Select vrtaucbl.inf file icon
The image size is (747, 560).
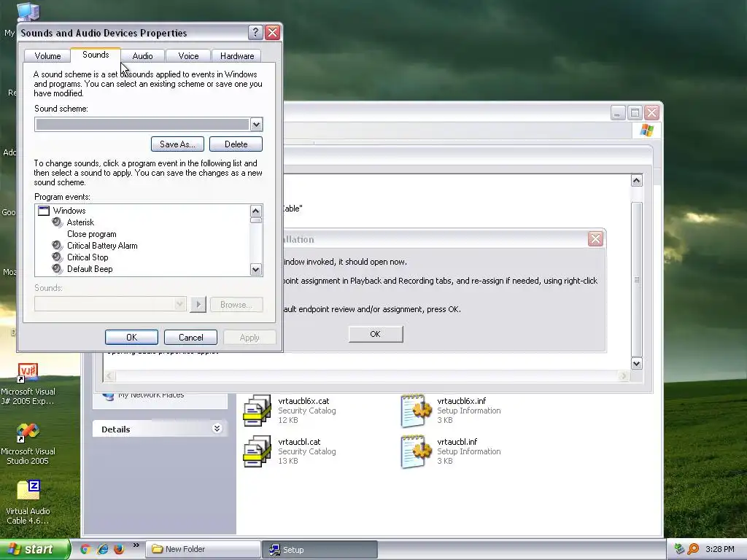(416, 451)
